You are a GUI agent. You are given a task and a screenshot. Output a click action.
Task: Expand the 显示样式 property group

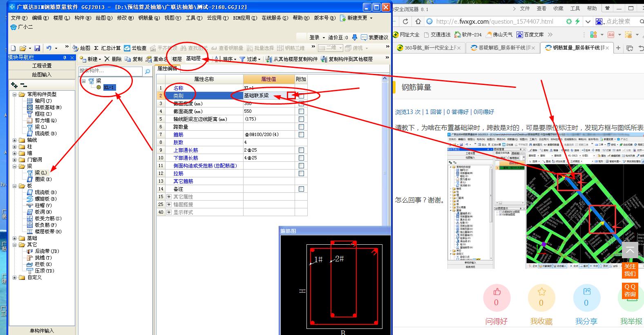169,212
